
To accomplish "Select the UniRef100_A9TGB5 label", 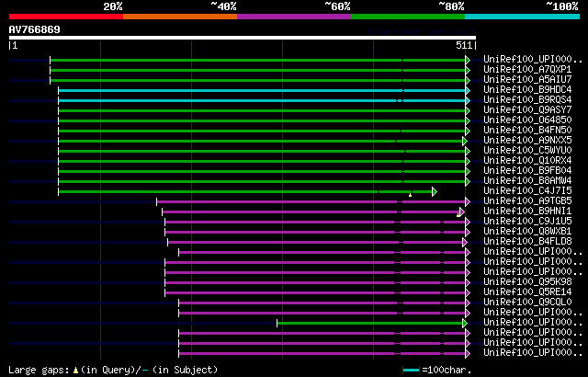I will click(x=527, y=201).
